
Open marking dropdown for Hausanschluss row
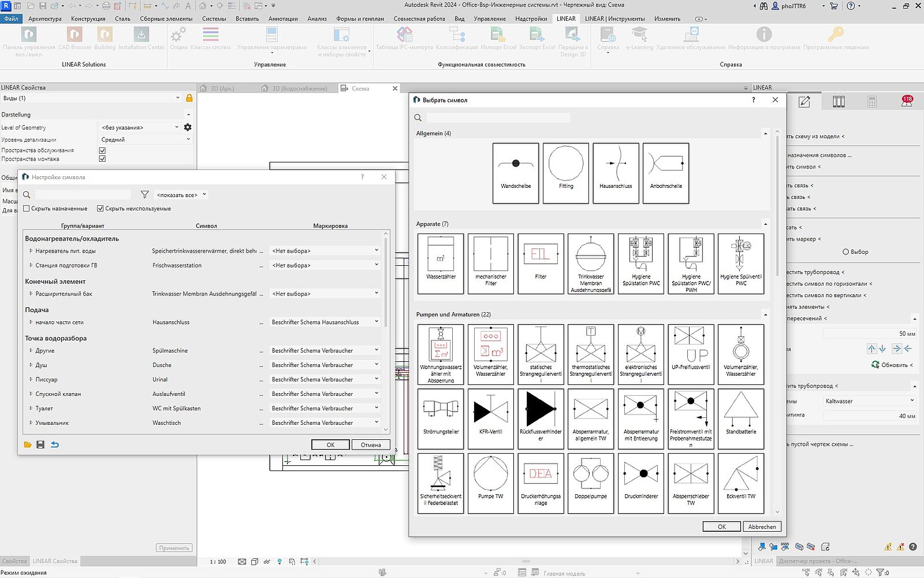(376, 322)
